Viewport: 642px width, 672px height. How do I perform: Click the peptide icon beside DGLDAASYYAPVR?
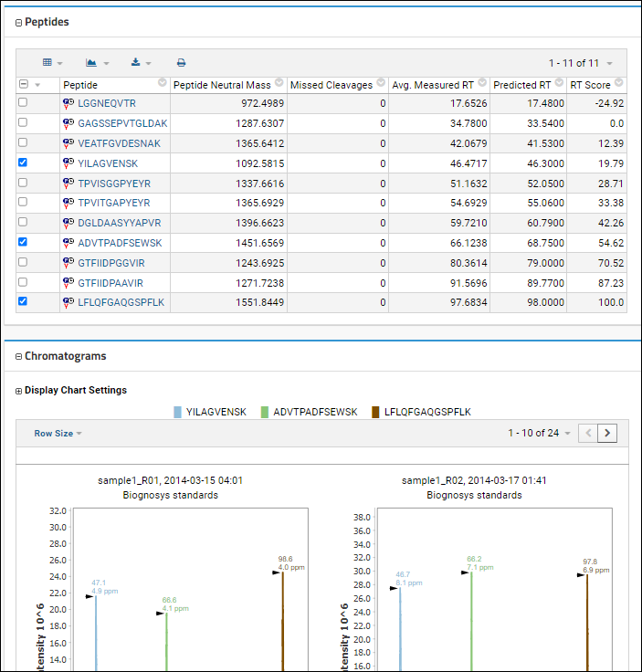tap(68, 223)
